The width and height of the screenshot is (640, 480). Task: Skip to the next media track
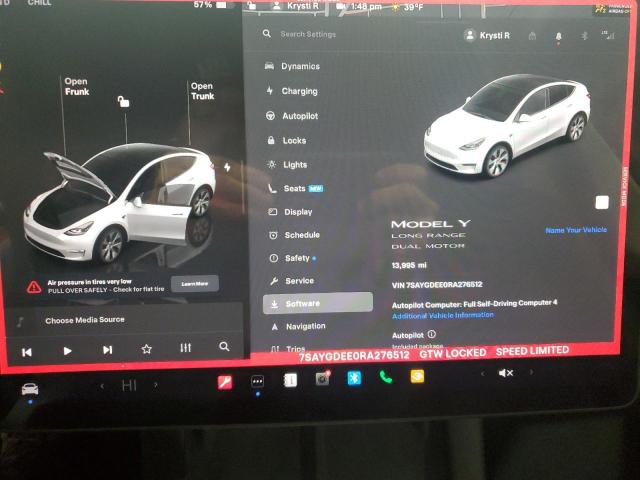[x=107, y=350]
